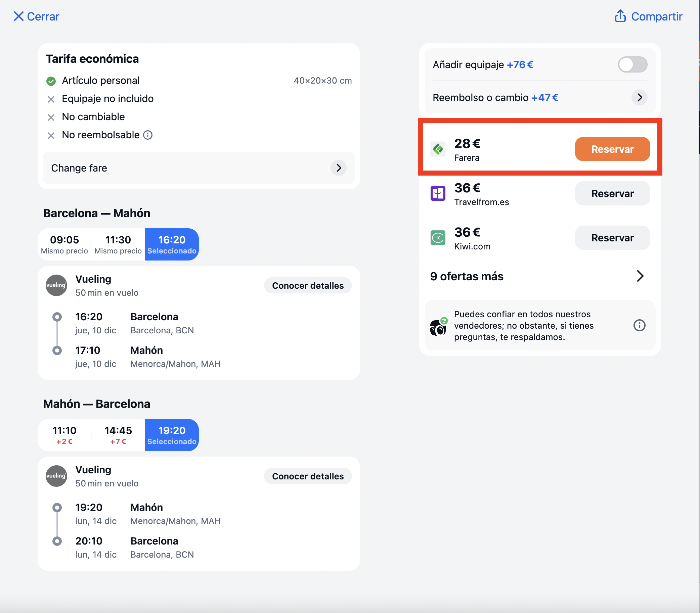
Task: Select the 19:20 Seleccionado return tab
Action: (x=172, y=435)
